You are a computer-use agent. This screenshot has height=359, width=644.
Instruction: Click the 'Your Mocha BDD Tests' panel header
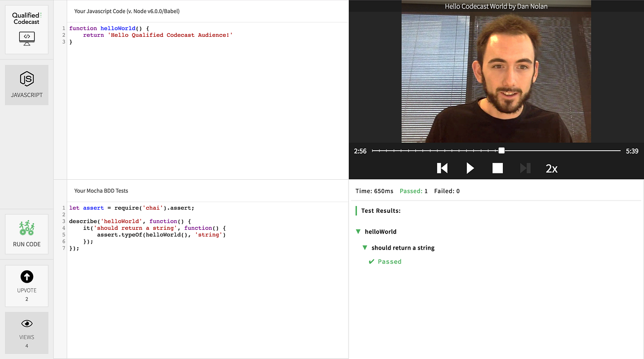[x=102, y=190]
